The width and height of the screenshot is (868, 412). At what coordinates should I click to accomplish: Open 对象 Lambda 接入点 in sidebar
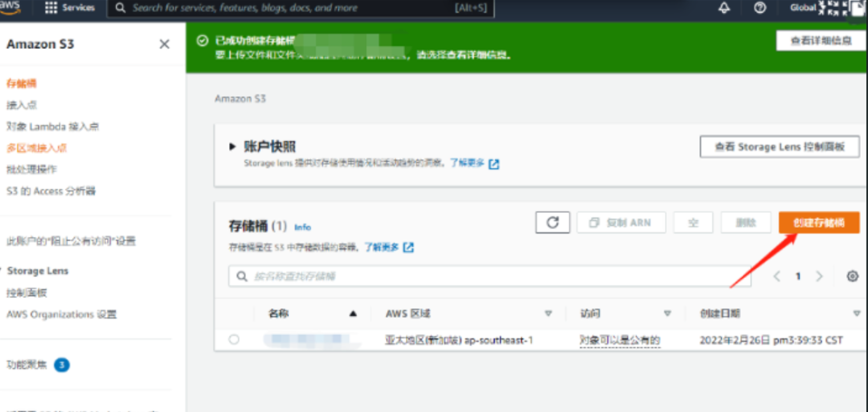coord(52,127)
